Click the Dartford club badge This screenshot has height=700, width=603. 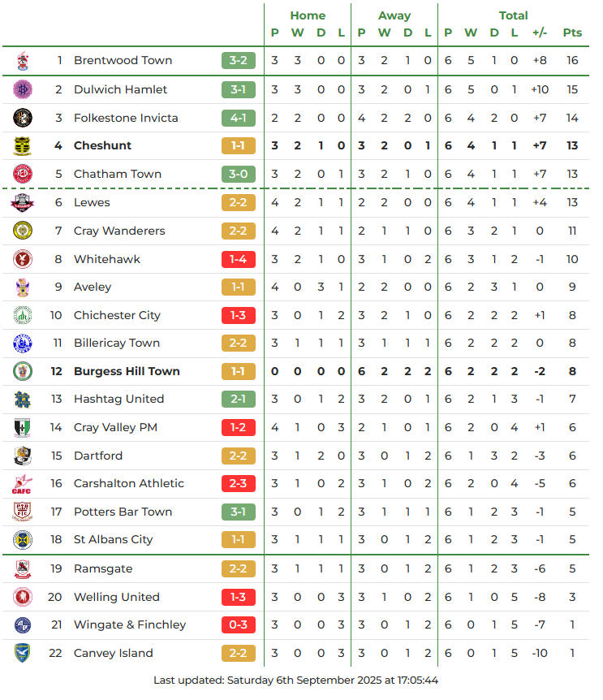click(23, 456)
